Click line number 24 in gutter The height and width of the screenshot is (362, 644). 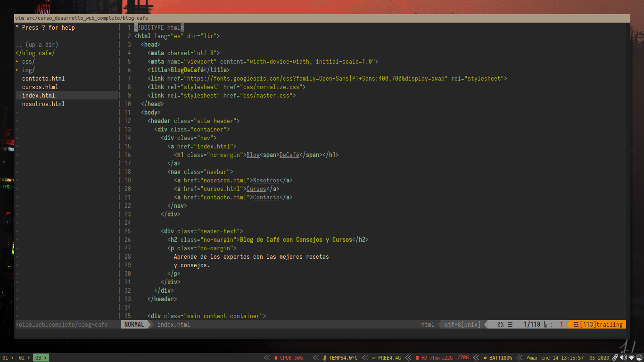pyautogui.click(x=128, y=222)
